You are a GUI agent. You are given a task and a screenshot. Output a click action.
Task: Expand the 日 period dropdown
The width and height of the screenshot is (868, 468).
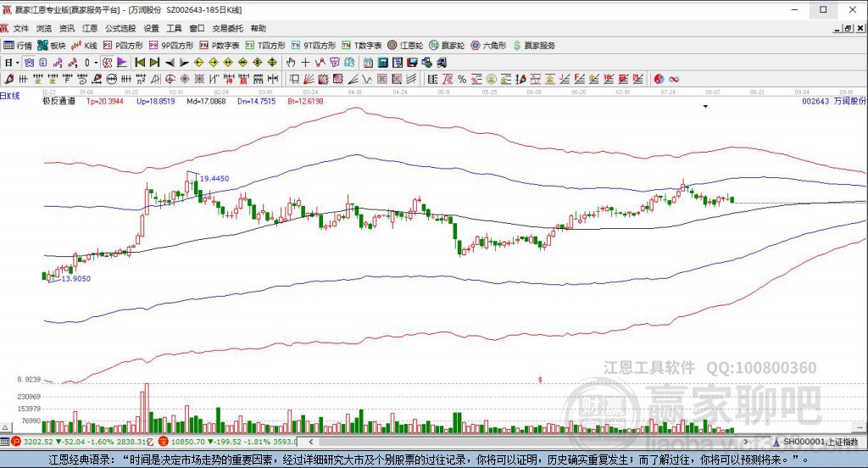pyautogui.click(x=19, y=63)
